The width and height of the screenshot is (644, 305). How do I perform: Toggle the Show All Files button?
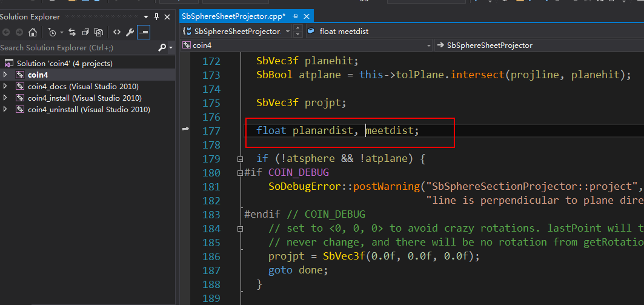(99, 32)
